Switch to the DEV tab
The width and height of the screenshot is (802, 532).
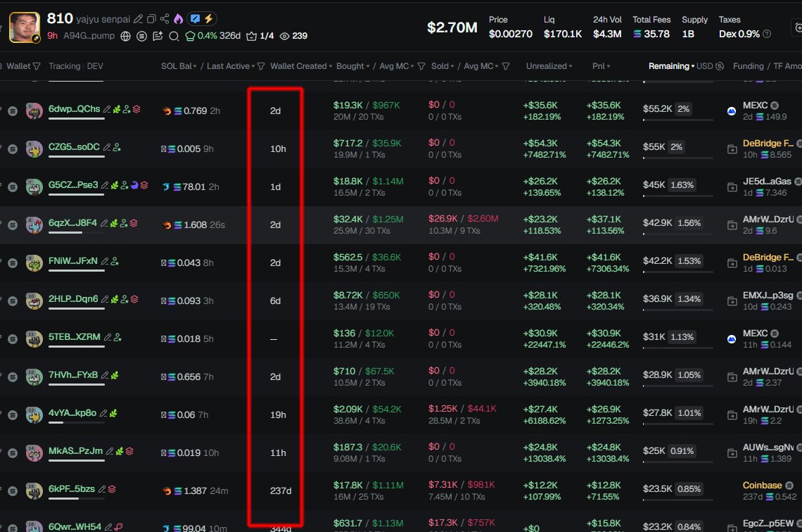[95, 66]
